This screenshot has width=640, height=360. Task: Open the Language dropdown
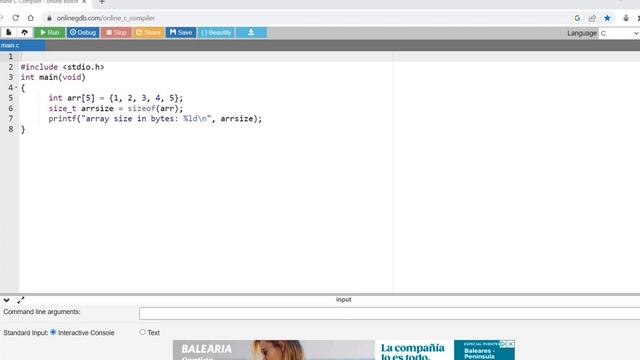(619, 33)
